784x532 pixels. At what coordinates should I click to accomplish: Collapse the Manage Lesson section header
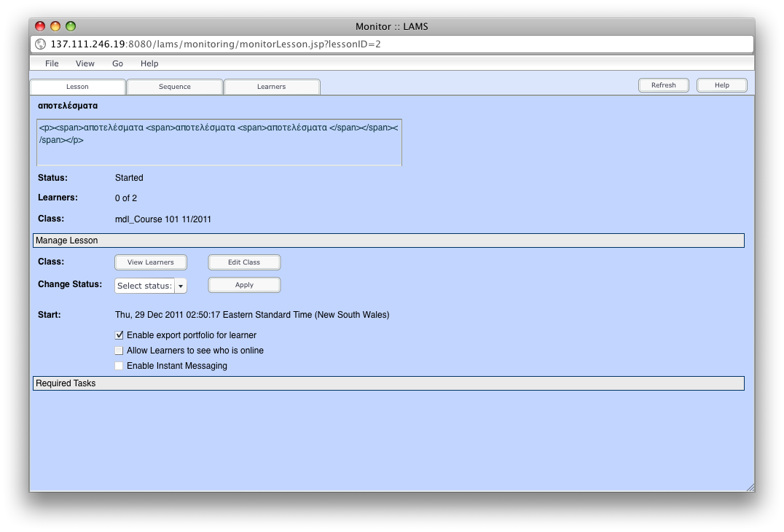tap(388, 240)
